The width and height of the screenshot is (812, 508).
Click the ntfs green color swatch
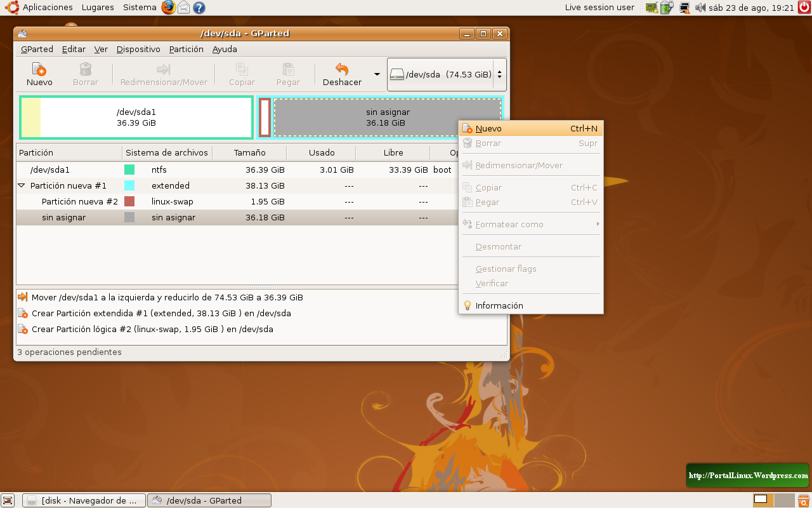[129, 170]
